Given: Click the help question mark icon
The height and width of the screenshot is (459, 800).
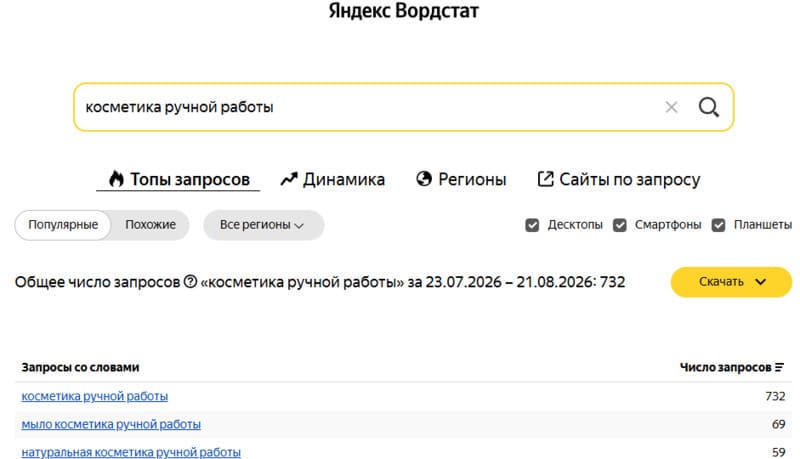Looking at the screenshot, I should [190, 282].
